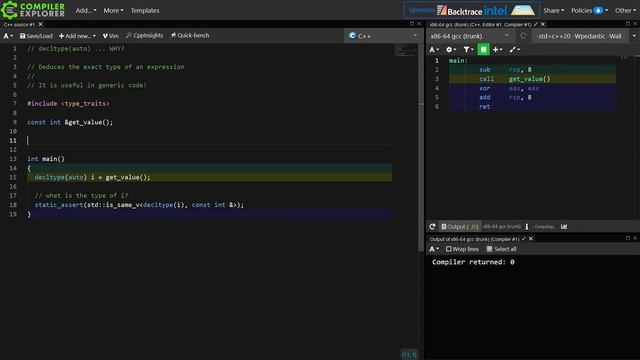
Task: Open the Other dropdown
Action: [625, 11]
